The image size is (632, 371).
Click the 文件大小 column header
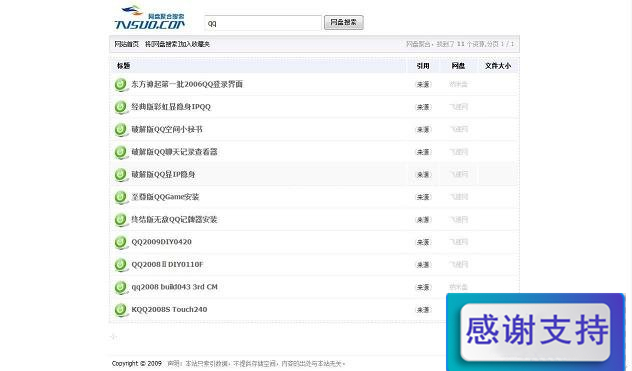[498, 66]
